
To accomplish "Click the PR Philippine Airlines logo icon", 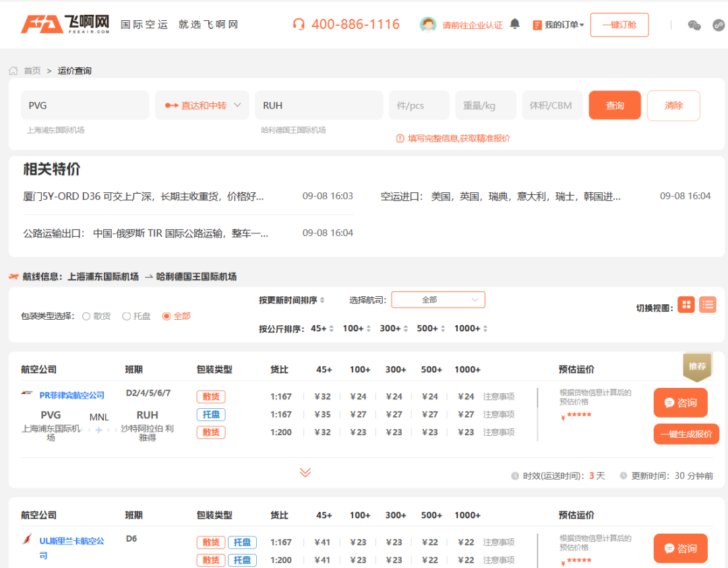I will pyautogui.click(x=27, y=393).
